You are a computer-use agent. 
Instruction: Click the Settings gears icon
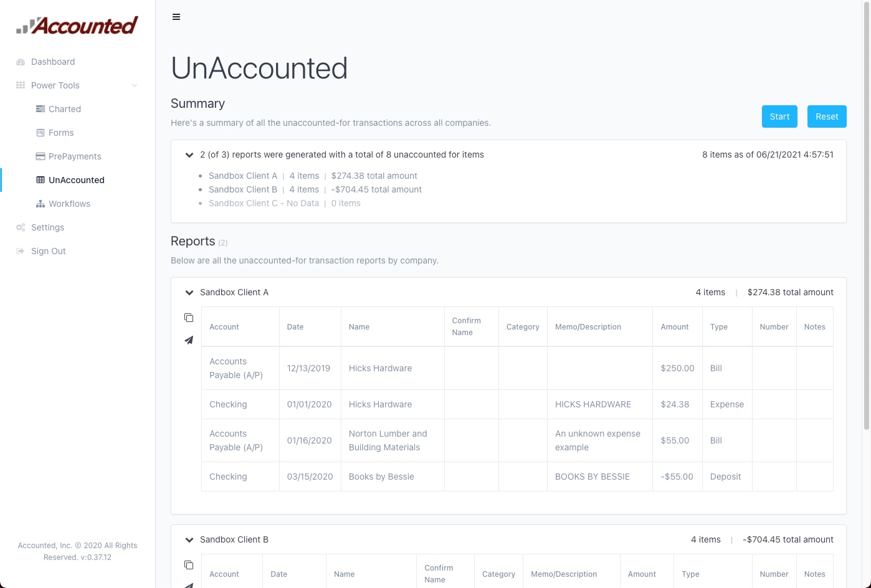point(21,227)
